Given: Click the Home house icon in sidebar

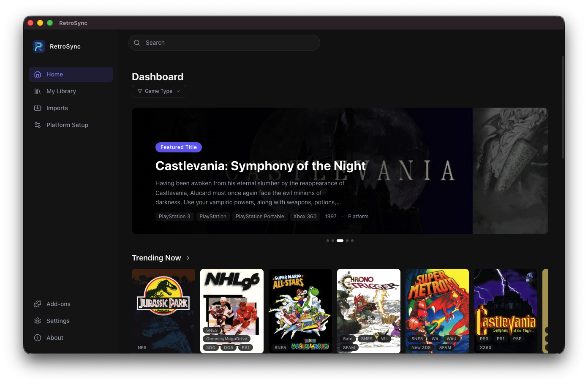Looking at the screenshot, I should pos(38,74).
